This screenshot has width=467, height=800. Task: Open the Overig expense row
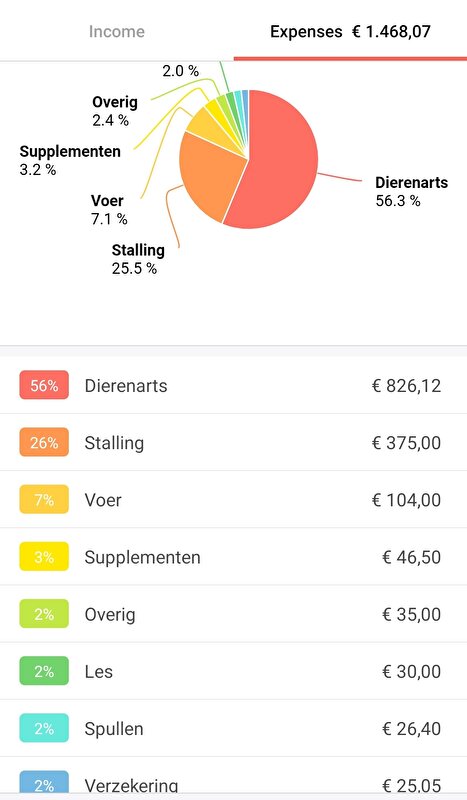point(233,614)
